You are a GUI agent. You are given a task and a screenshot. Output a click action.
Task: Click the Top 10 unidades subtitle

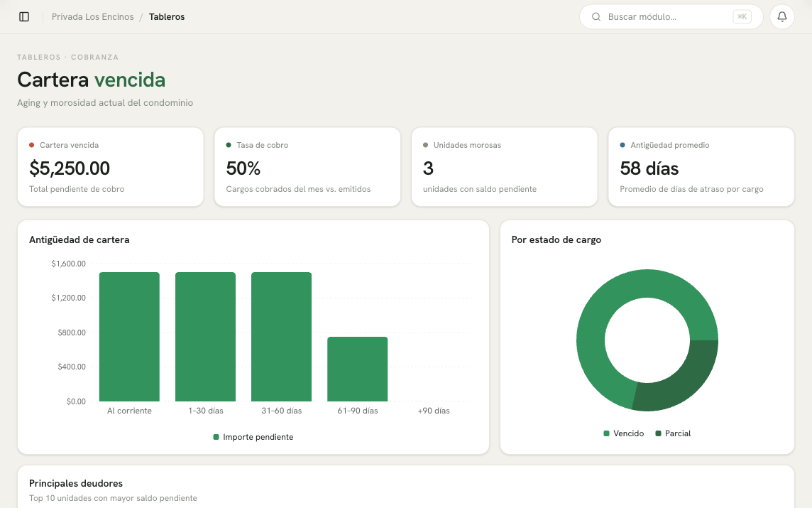pos(113,498)
